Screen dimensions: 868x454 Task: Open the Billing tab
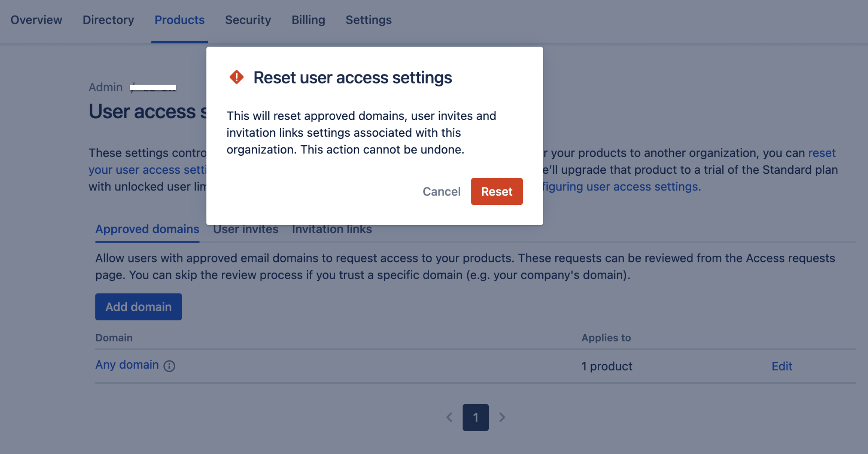pos(308,19)
